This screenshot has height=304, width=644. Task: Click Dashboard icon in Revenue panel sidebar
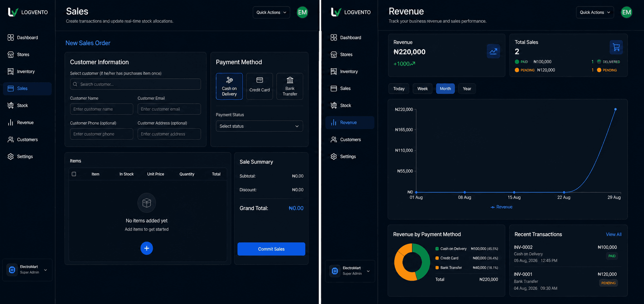(334, 37)
